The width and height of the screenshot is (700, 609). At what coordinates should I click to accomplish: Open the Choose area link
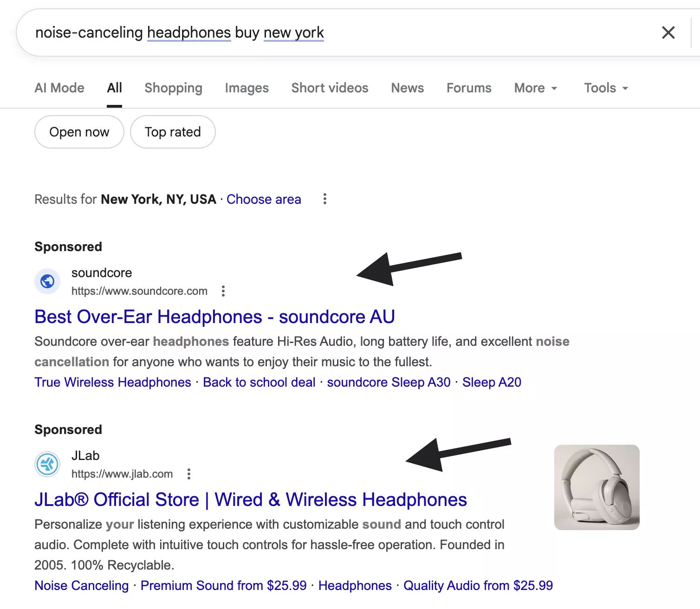[264, 199]
